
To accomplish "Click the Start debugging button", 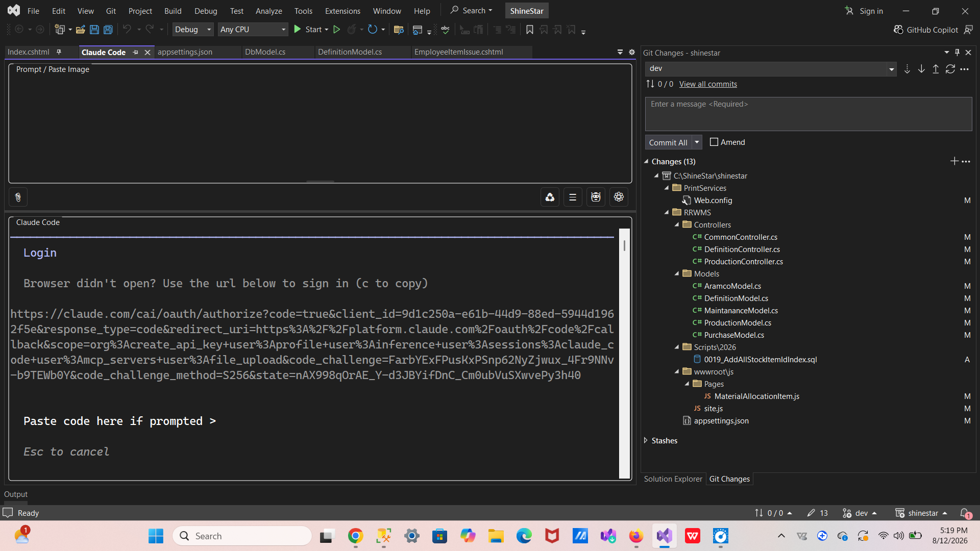I will (307, 30).
